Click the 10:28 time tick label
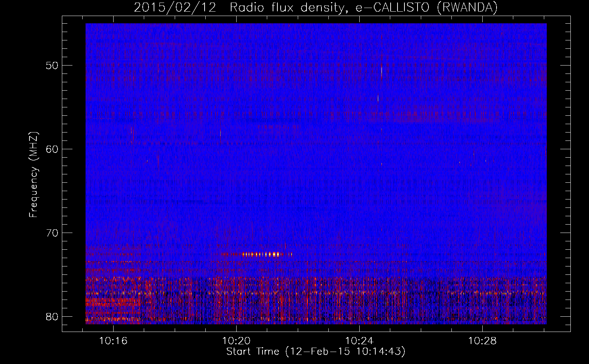This screenshot has height=364, width=589. [482, 341]
